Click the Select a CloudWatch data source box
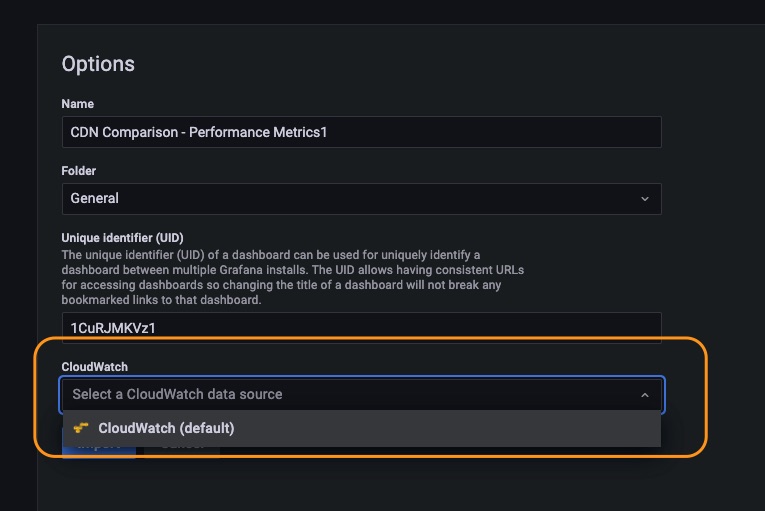Screen dimensions: 765x511 tap(362, 394)
